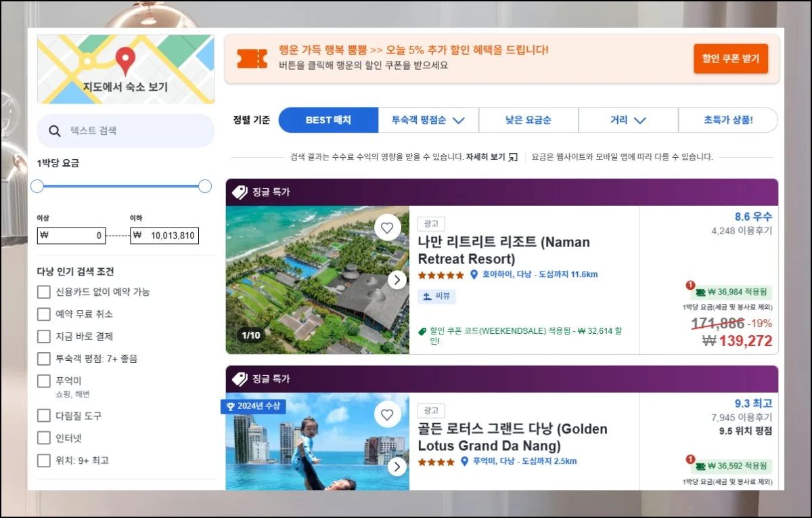Enable 신용카드 없이 예약 가능 filter
This screenshot has height=518, width=812.
(x=44, y=292)
